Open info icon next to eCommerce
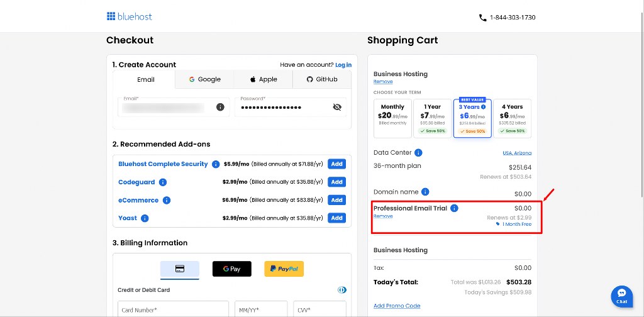Screen dimensions: 644x317 click(x=166, y=201)
